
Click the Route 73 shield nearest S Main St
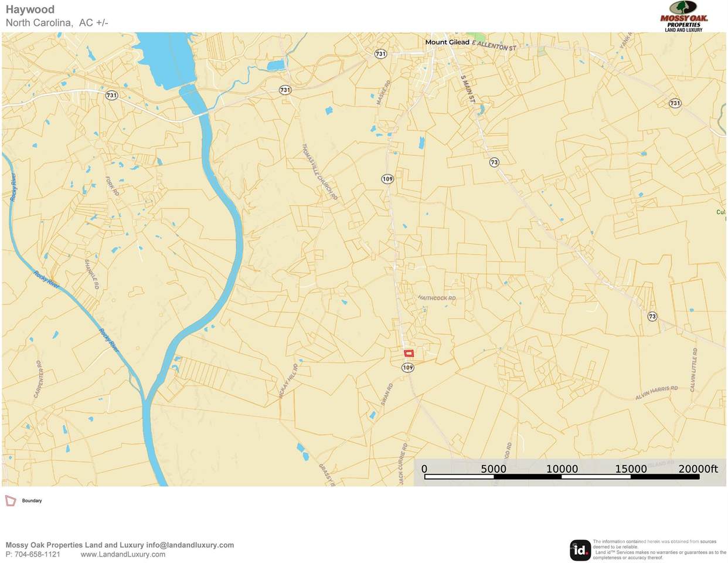(x=494, y=162)
